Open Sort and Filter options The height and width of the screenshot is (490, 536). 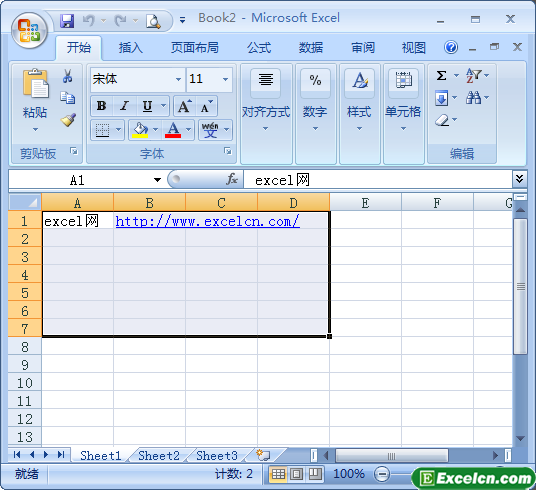coord(474,75)
